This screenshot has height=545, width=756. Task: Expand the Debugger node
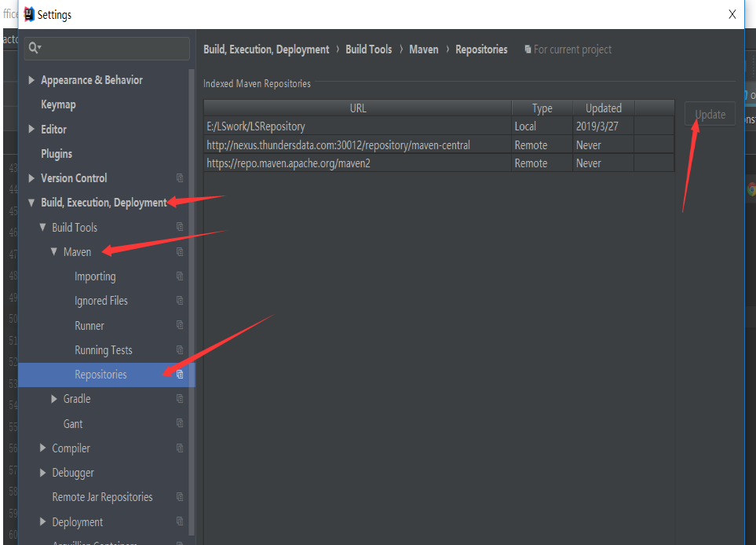click(42, 473)
